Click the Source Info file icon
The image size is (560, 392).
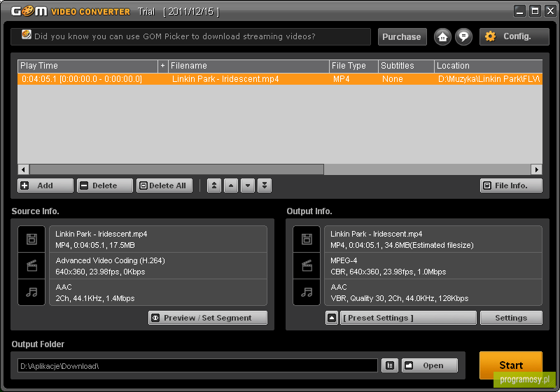coord(31,239)
